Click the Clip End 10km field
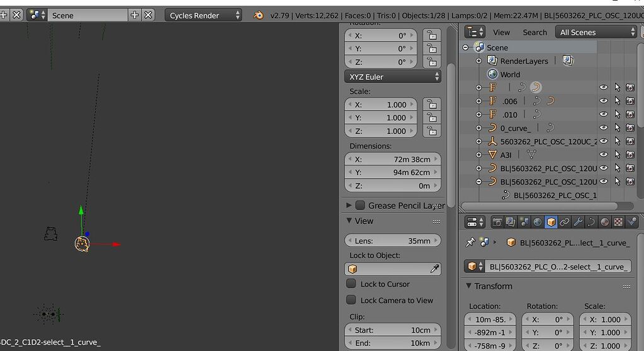This screenshot has height=351, width=644. (x=393, y=343)
